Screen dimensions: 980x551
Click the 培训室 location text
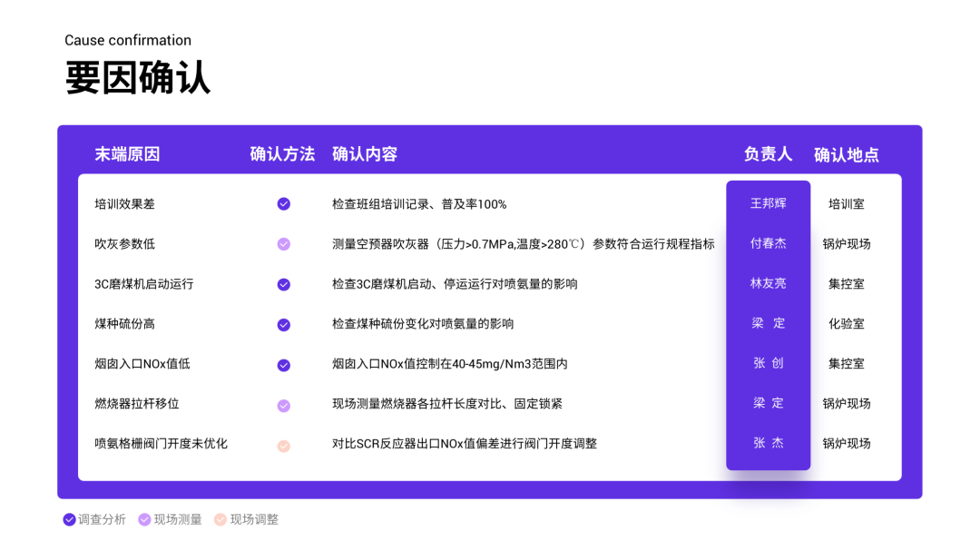click(x=846, y=203)
